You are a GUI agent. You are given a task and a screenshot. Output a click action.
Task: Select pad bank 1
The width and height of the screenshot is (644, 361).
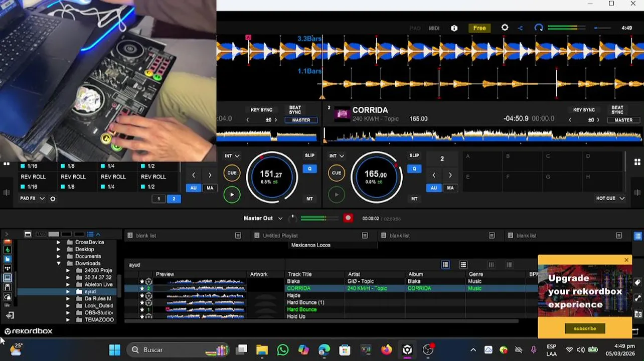tap(158, 199)
